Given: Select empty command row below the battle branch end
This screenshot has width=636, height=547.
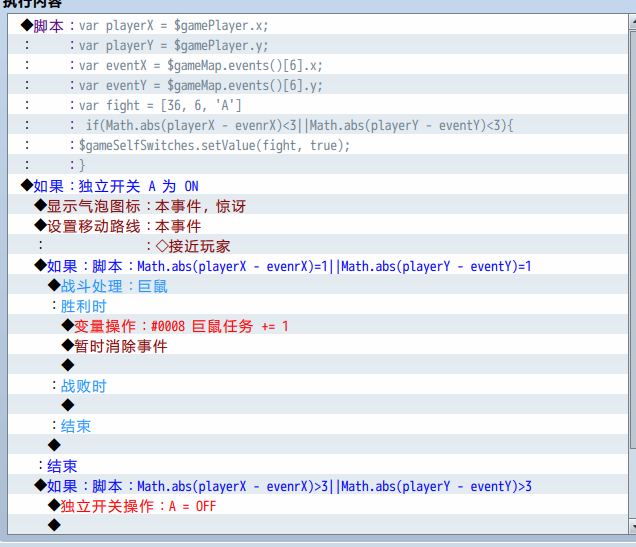Looking at the screenshot, I should pyautogui.click(x=318, y=444).
